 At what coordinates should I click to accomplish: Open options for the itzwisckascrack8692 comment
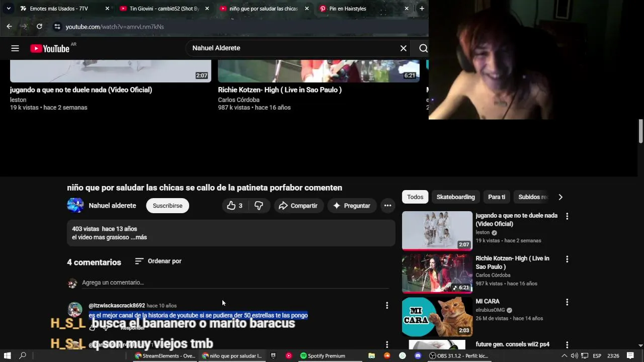point(387,305)
